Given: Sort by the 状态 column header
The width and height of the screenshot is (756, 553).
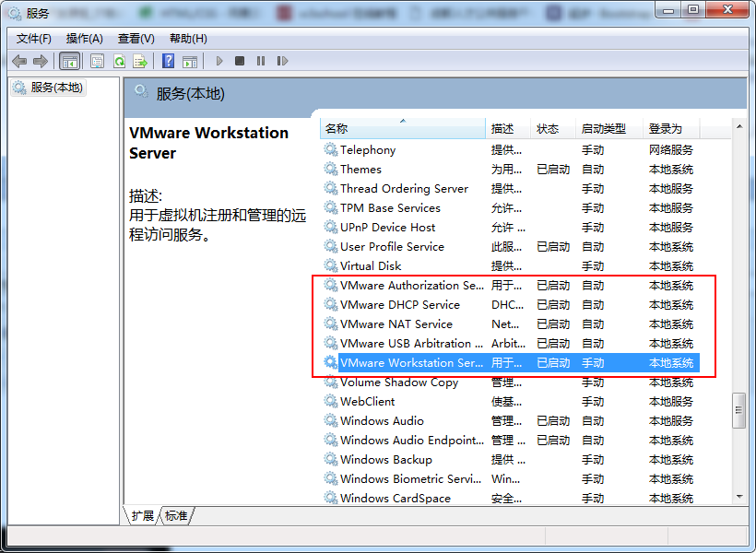Looking at the screenshot, I should point(553,129).
